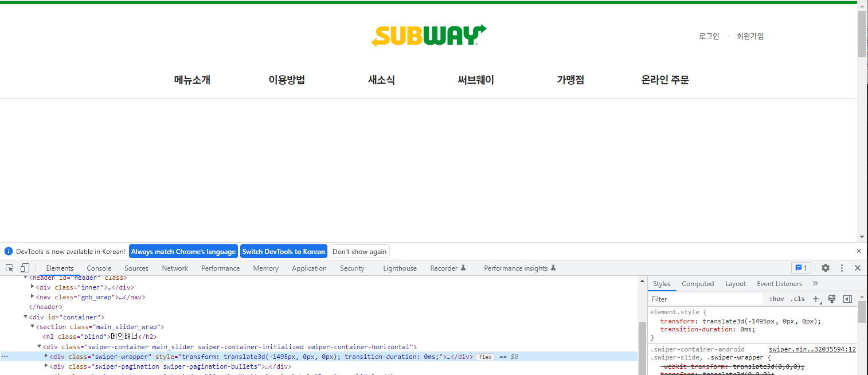Open the 로그인 login link

click(x=709, y=36)
